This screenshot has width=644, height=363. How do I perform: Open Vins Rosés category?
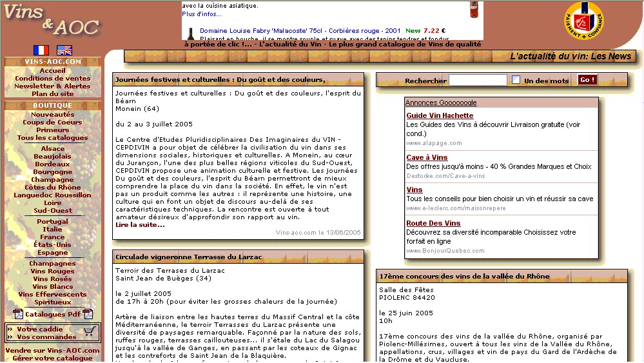(53, 279)
